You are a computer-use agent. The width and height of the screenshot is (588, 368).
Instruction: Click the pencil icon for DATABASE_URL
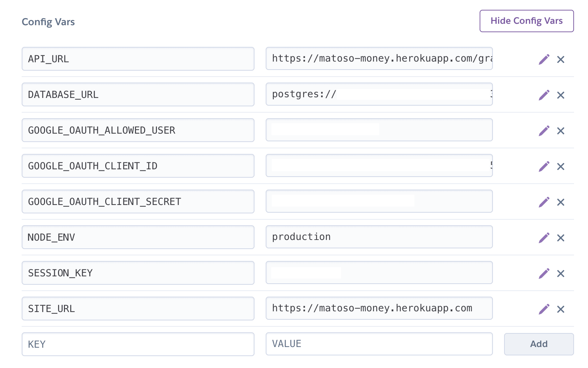point(544,95)
